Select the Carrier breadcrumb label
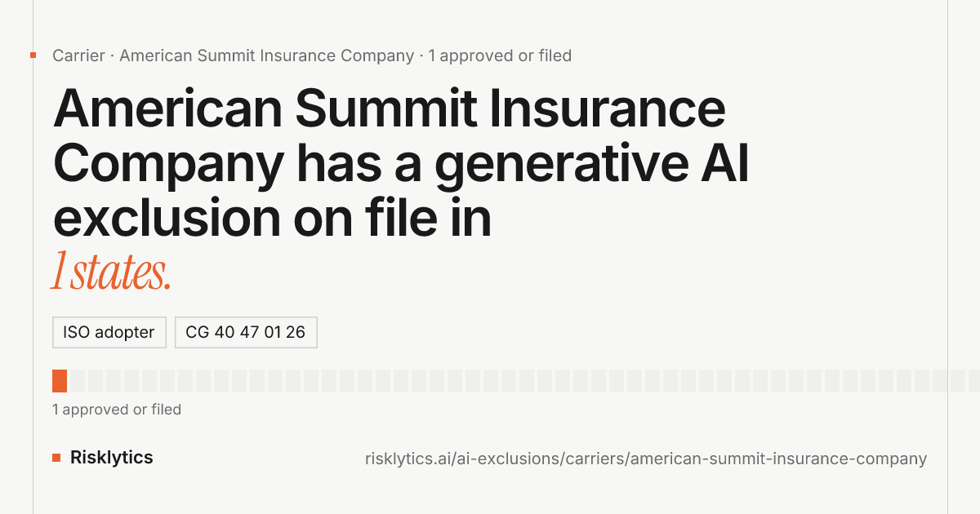The image size is (980, 514). click(x=78, y=55)
